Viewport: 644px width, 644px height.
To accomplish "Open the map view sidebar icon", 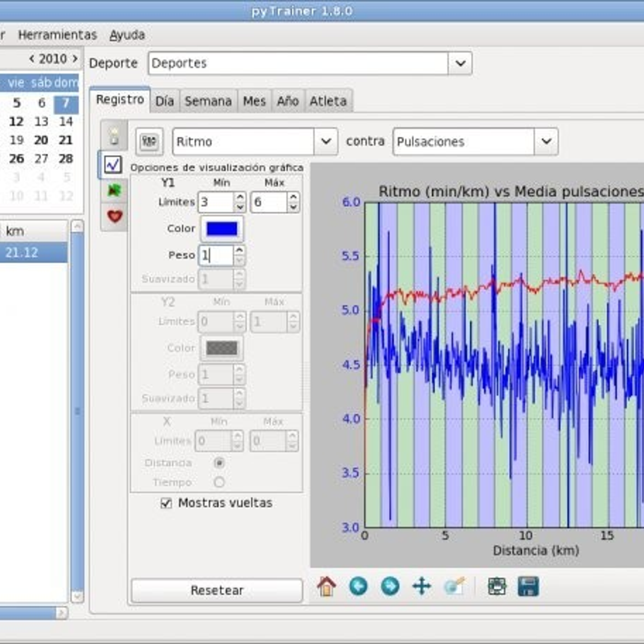I will click(114, 190).
